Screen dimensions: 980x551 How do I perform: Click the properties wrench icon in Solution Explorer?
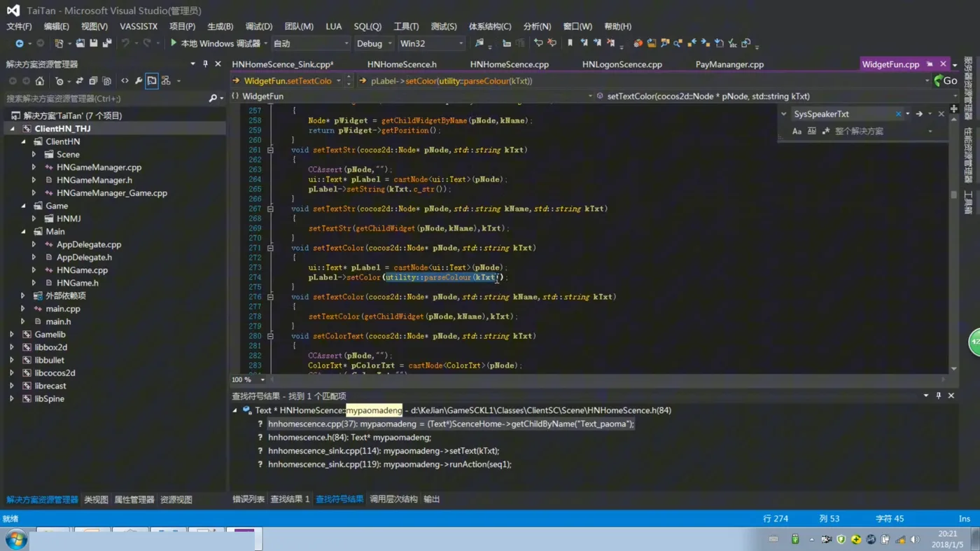click(139, 81)
